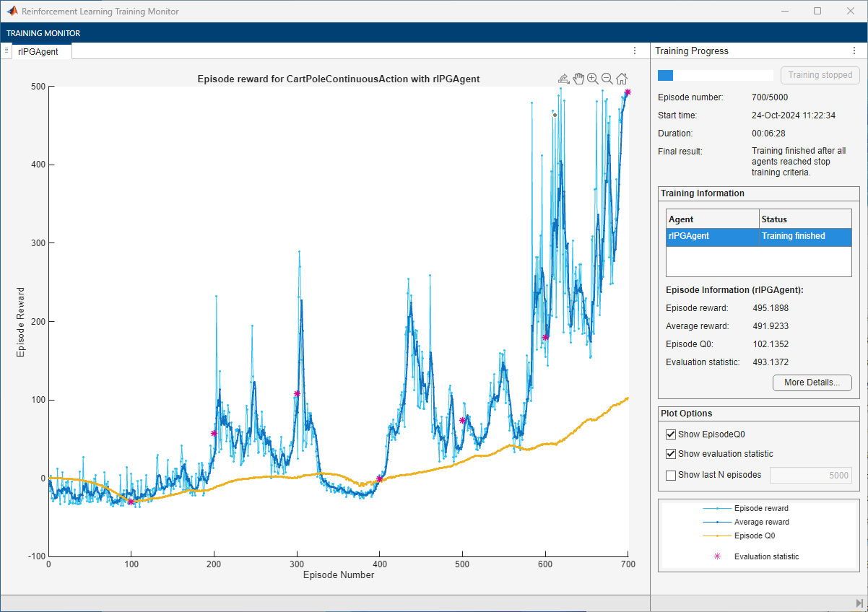Open plot document area three-dot menu

click(635, 51)
